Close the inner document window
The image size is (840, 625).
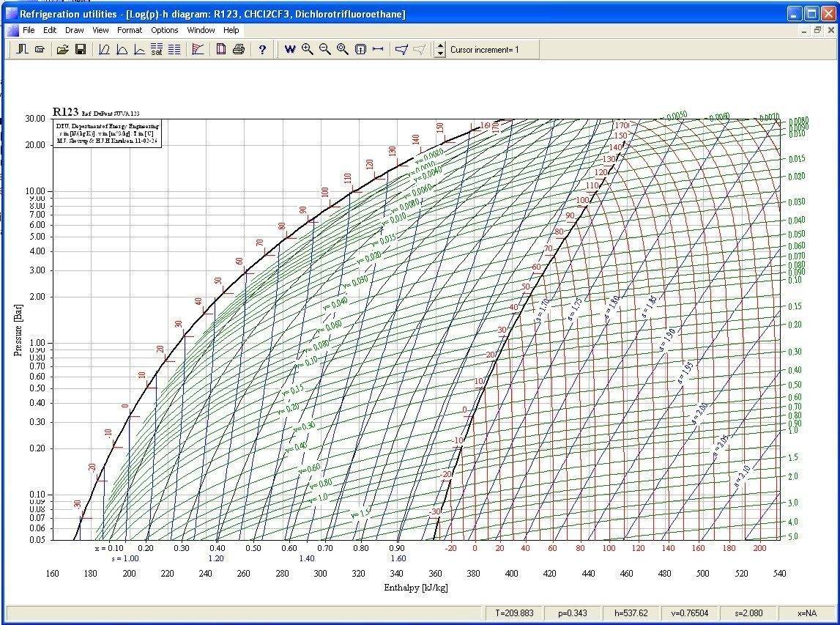coord(831,31)
